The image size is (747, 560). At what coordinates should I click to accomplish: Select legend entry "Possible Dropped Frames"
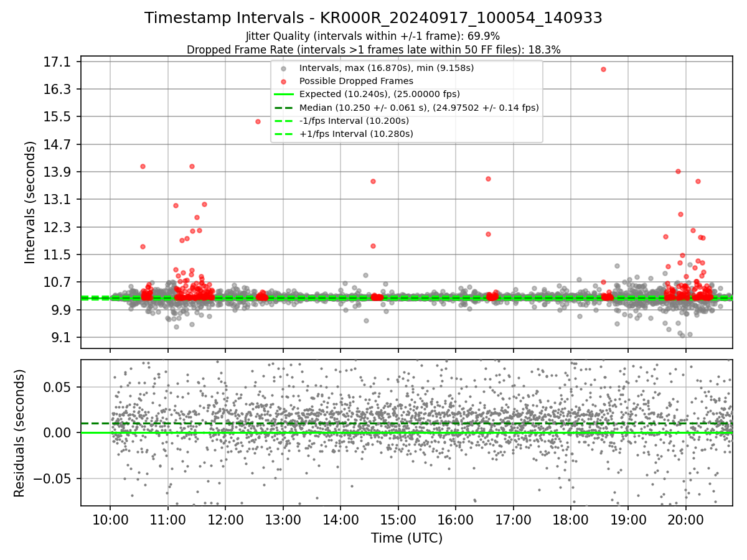coord(356,81)
